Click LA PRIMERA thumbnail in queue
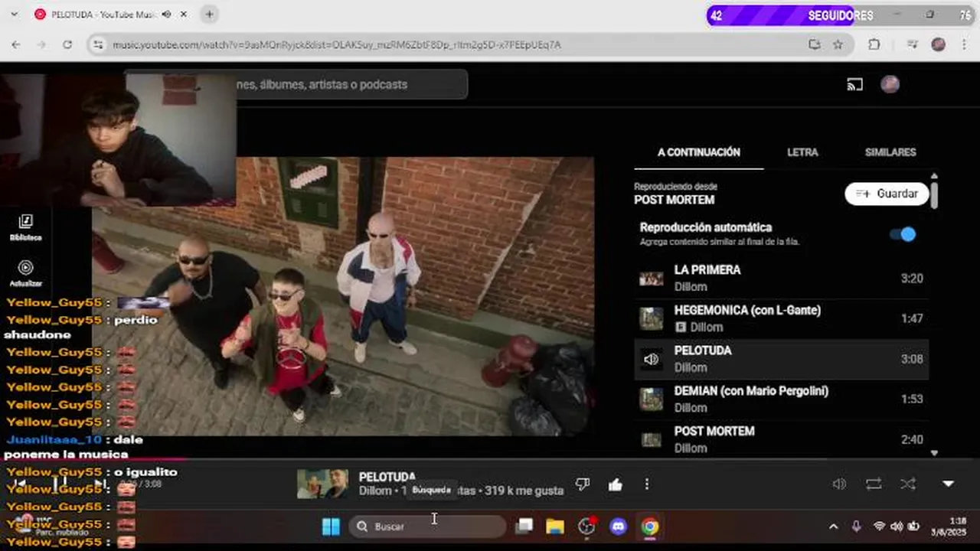The width and height of the screenshot is (980, 551). point(652,279)
